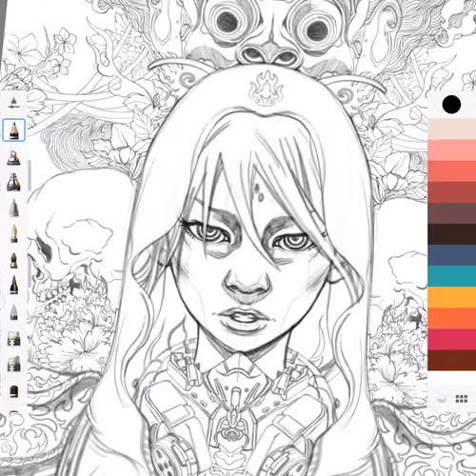This screenshot has height=476, width=476.
Task: Pick the muted brick red swatch
Action: 452,192
